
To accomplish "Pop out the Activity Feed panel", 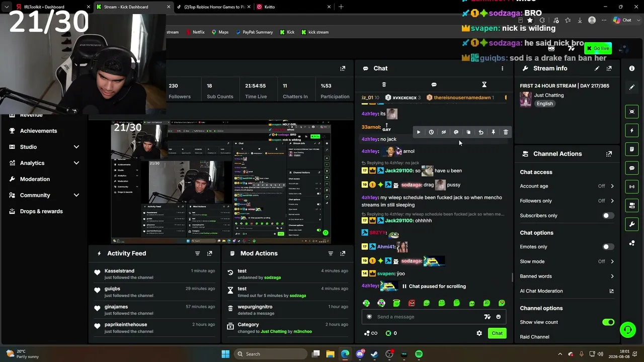I will [x=210, y=253].
